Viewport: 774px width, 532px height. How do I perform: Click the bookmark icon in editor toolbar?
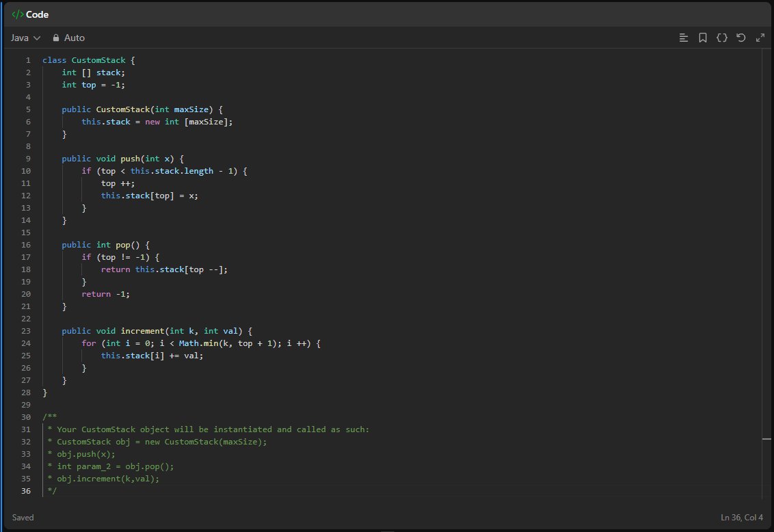point(703,38)
